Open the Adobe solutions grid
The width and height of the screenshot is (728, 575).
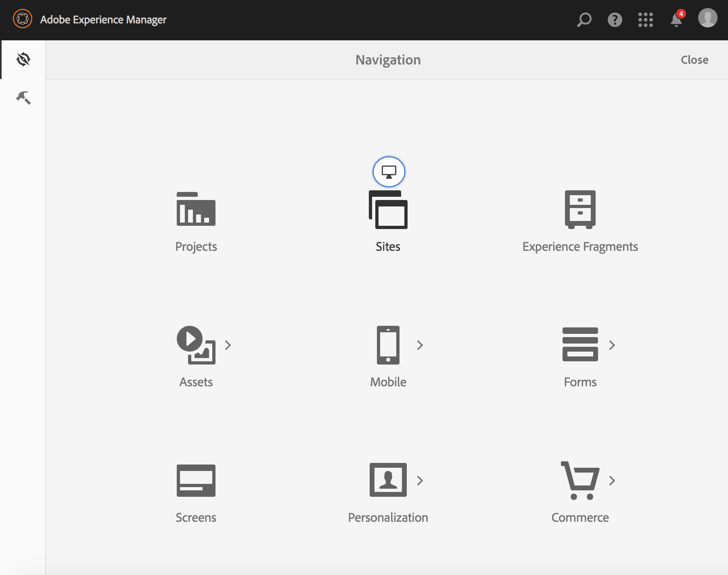pos(646,19)
